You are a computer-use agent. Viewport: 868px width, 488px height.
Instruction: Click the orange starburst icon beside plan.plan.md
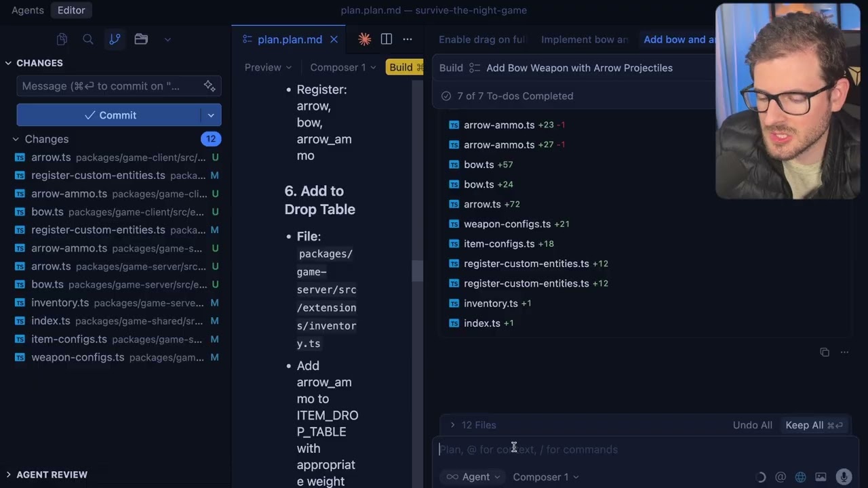click(x=365, y=39)
